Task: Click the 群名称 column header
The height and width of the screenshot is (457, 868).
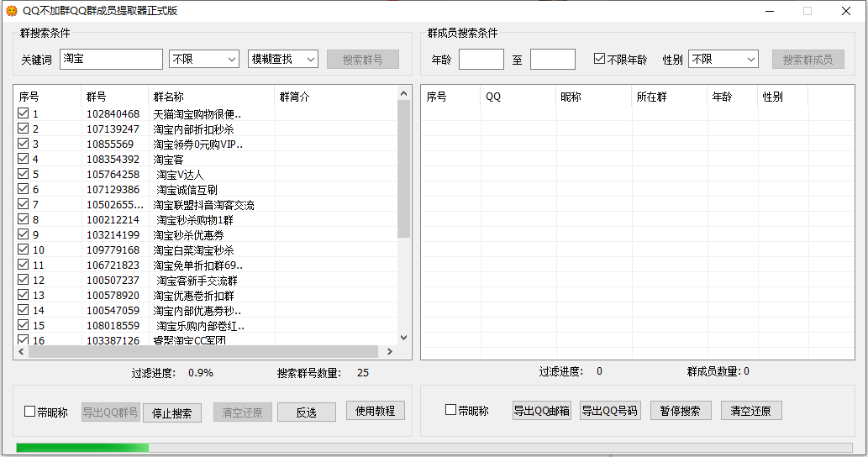Action: (212, 97)
